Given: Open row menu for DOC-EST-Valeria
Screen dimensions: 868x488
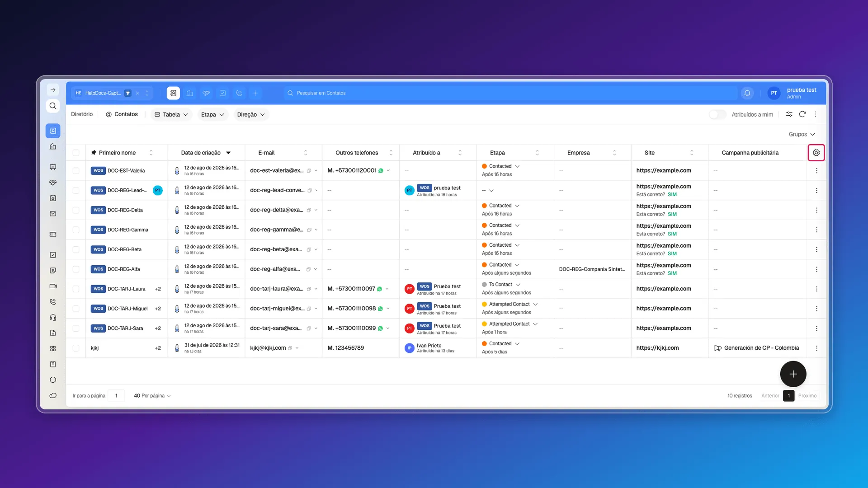Looking at the screenshot, I should pyautogui.click(x=816, y=171).
